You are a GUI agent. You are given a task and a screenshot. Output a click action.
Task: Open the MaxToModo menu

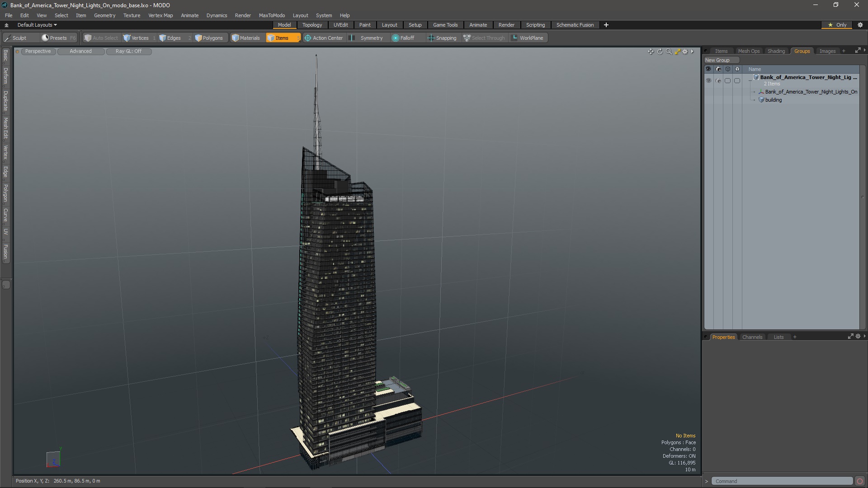pyautogui.click(x=272, y=15)
